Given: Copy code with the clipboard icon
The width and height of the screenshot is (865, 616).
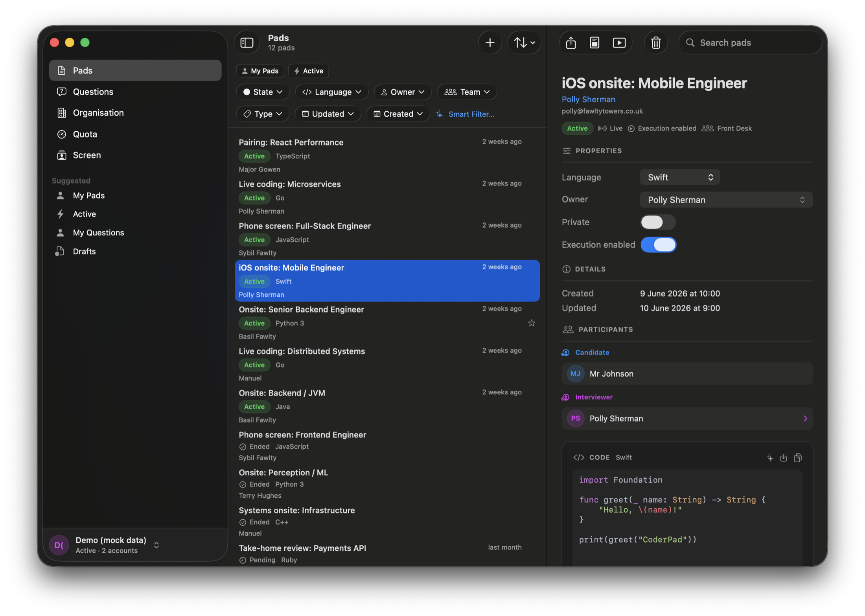Looking at the screenshot, I should click(x=797, y=457).
